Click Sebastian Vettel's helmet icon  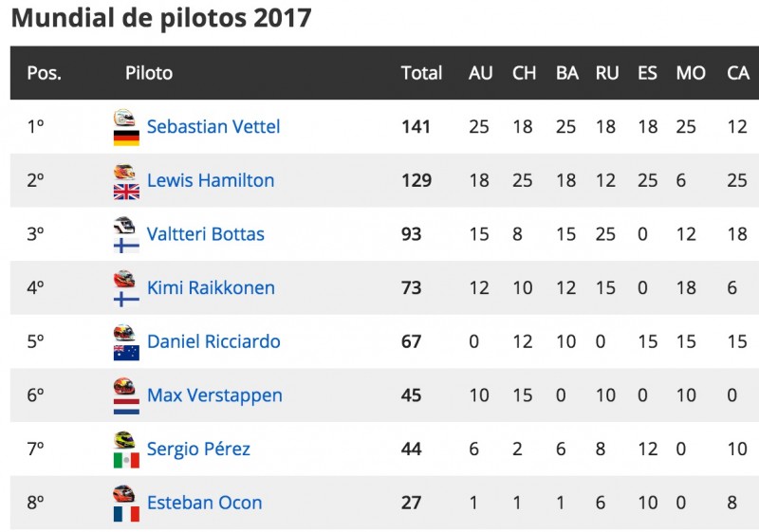coord(124,118)
